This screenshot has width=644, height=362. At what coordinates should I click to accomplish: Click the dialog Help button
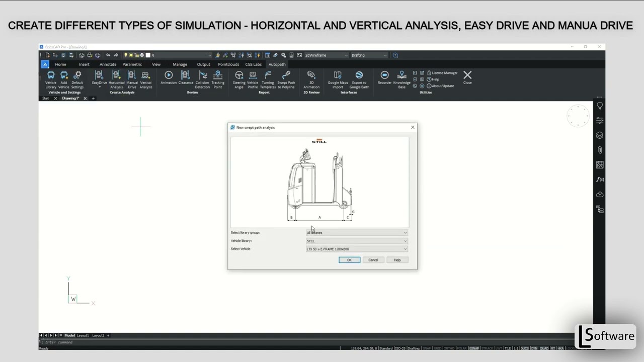point(397,260)
